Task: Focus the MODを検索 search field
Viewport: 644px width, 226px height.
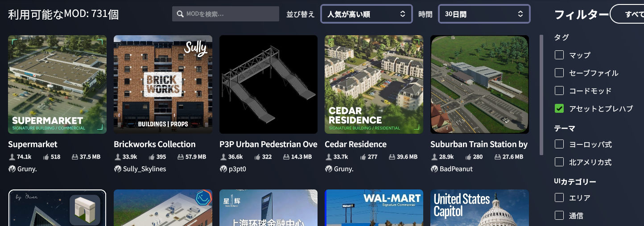Action: [226, 14]
